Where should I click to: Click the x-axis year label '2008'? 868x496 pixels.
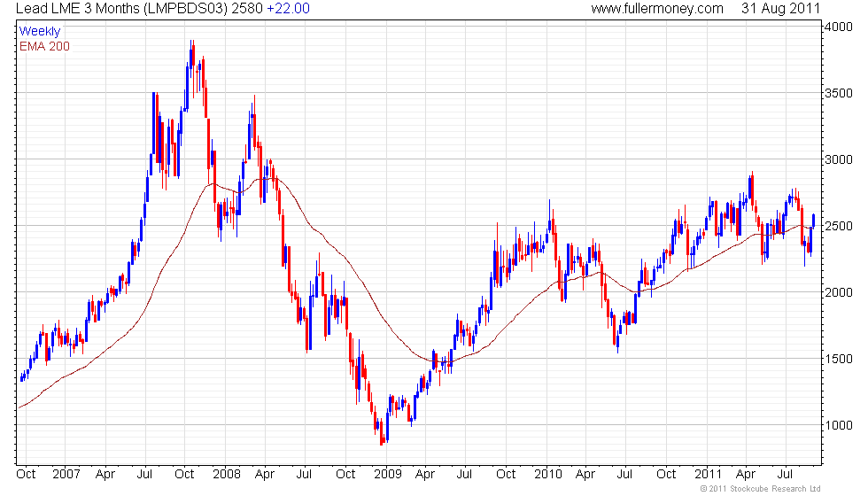(x=227, y=475)
